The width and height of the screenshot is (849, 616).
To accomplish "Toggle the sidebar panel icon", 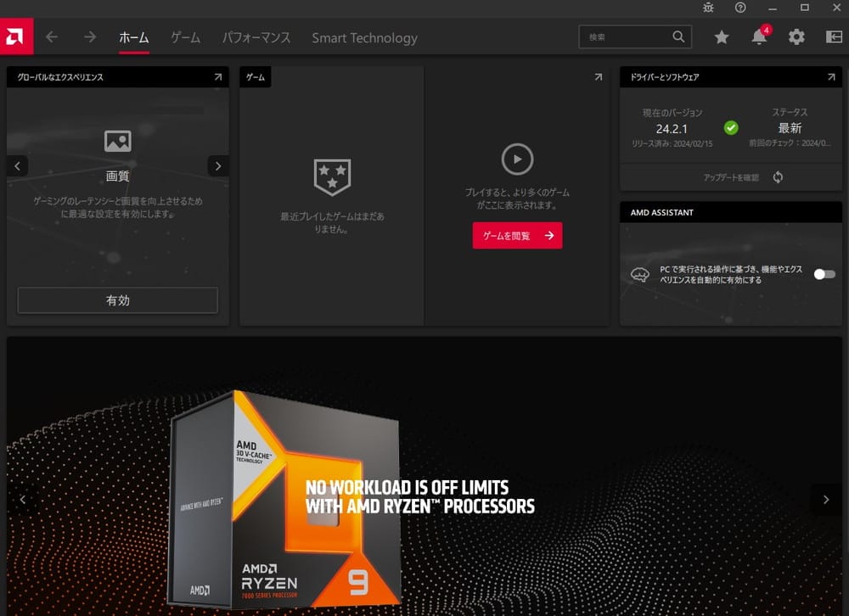I will coord(834,37).
